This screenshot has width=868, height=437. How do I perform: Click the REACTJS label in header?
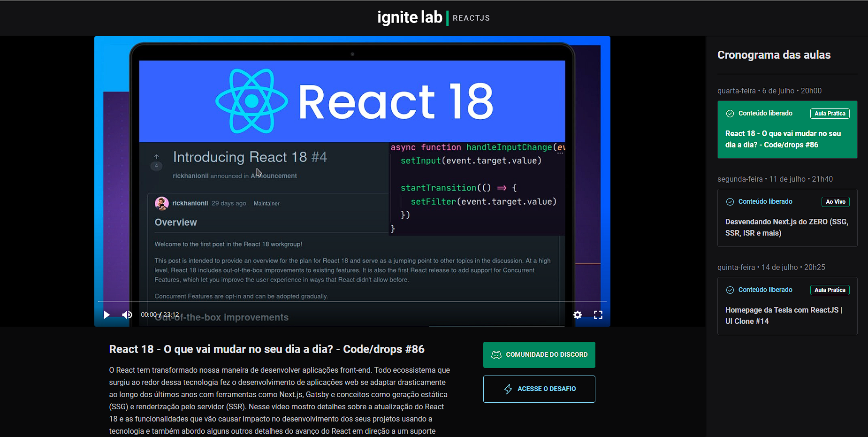[471, 18]
